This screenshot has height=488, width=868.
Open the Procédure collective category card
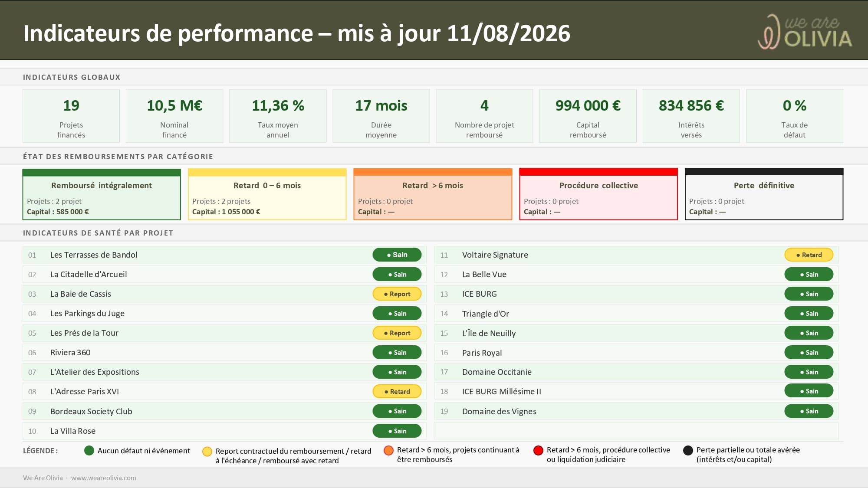pos(598,194)
